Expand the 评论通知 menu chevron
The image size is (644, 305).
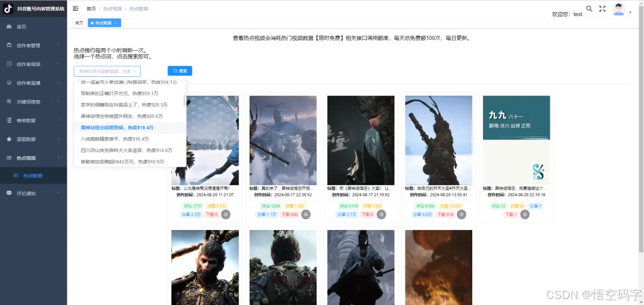point(58,193)
